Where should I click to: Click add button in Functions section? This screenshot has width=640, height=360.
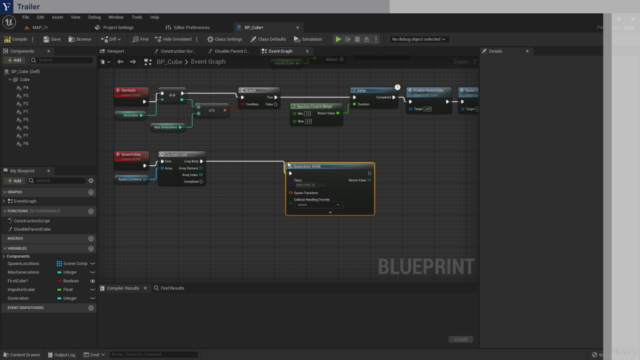click(x=91, y=211)
